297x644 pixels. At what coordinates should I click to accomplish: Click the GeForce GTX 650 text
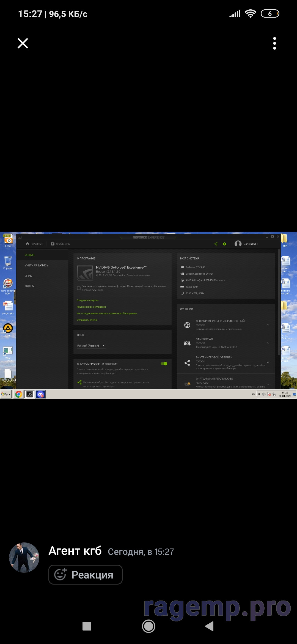196,267
